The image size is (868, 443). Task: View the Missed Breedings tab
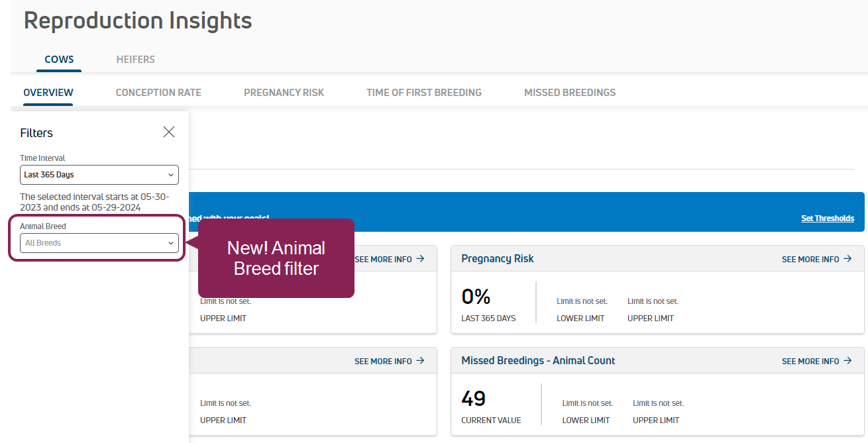[570, 93]
